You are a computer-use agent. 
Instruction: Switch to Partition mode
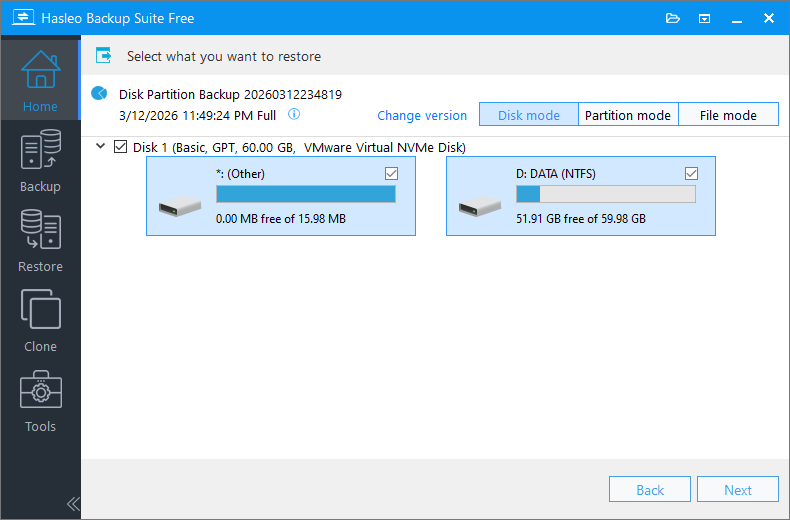pyautogui.click(x=628, y=114)
